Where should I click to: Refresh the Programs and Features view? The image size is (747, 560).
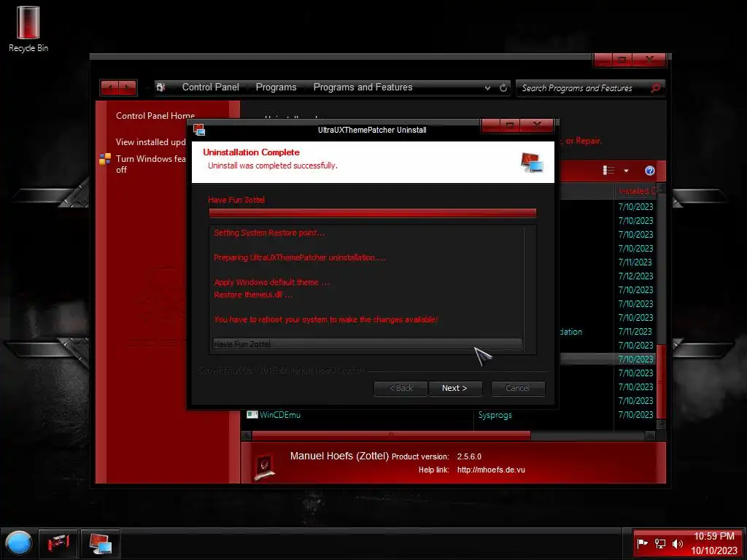click(503, 87)
